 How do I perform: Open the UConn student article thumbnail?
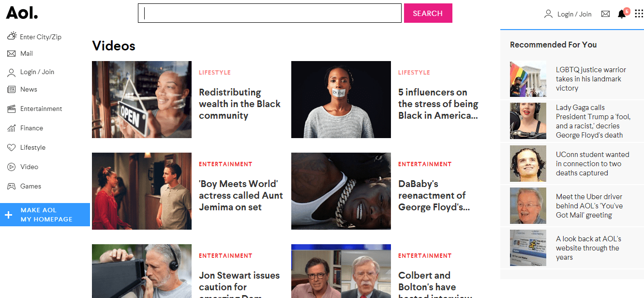click(528, 164)
